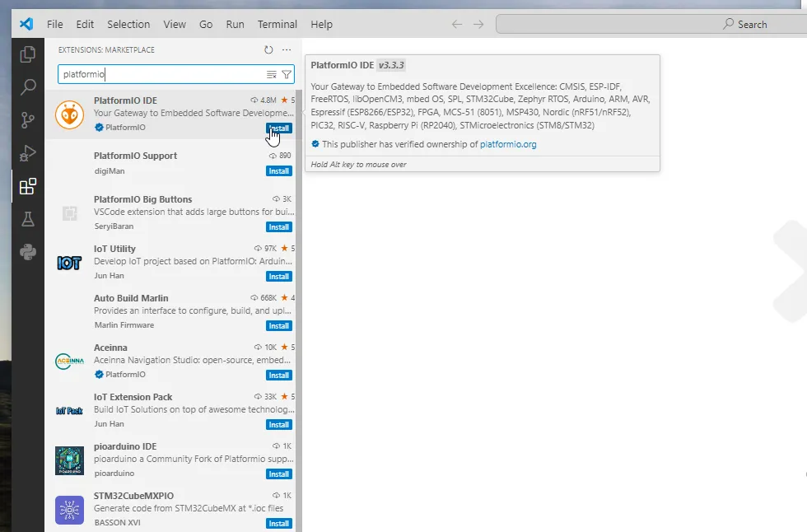
Task: Open Views and More Actions ellipsis
Action: [287, 50]
